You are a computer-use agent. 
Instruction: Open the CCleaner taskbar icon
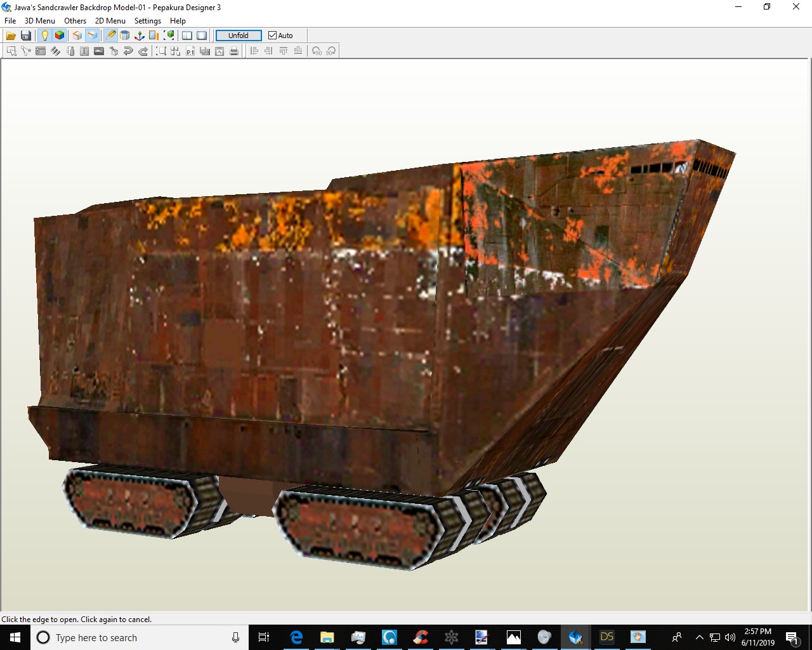point(420,637)
